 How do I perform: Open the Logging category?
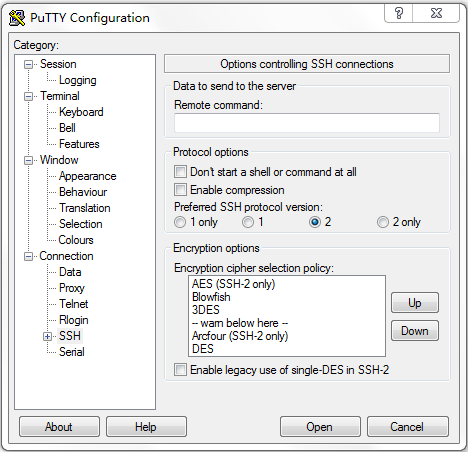(78, 80)
